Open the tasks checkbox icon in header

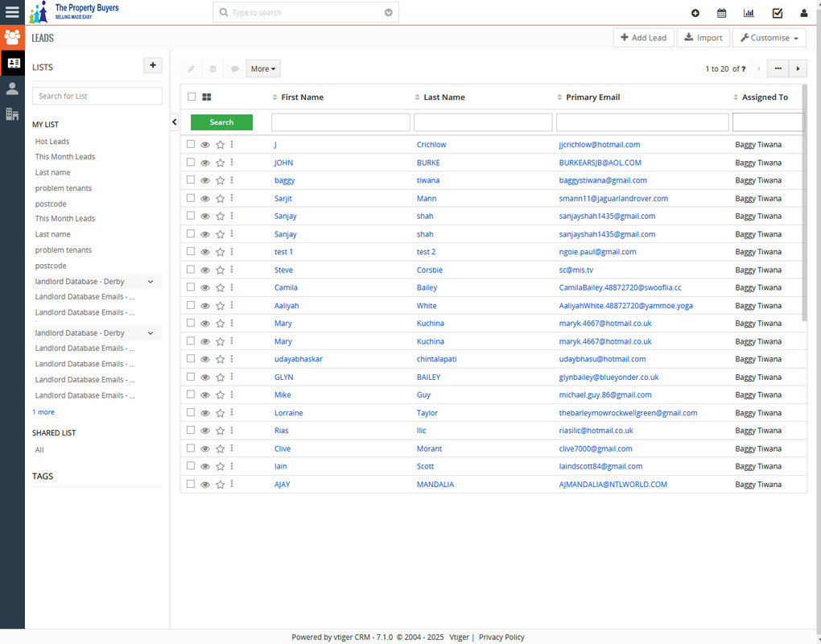(777, 13)
